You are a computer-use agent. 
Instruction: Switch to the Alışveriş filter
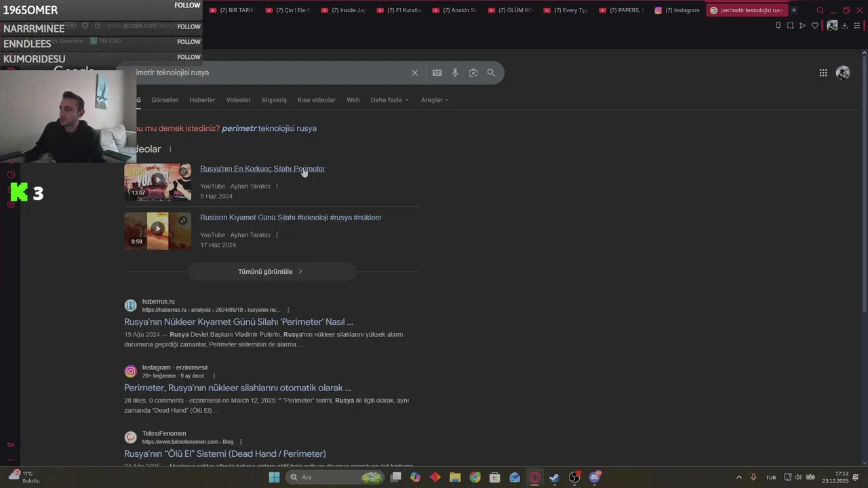[274, 100]
